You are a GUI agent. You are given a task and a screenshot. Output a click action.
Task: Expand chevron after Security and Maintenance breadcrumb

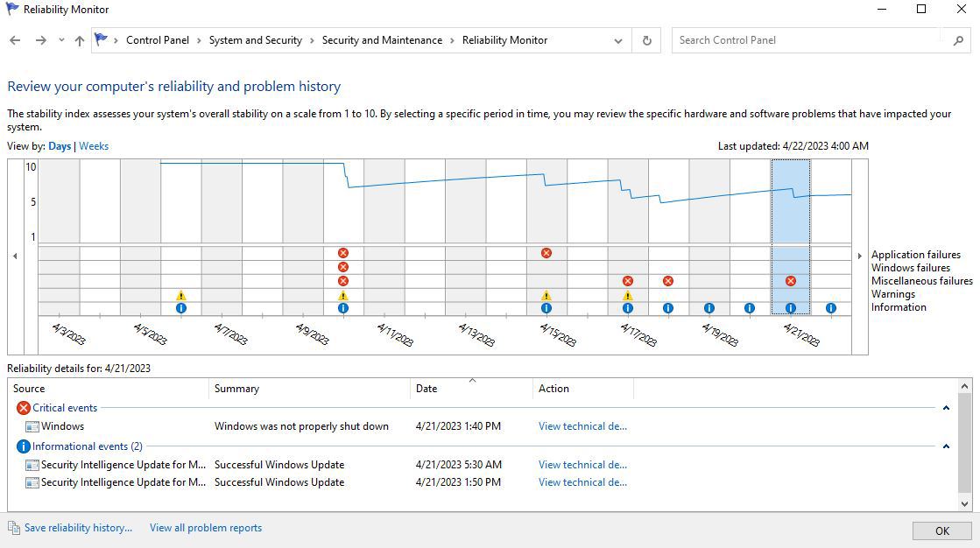tap(452, 40)
